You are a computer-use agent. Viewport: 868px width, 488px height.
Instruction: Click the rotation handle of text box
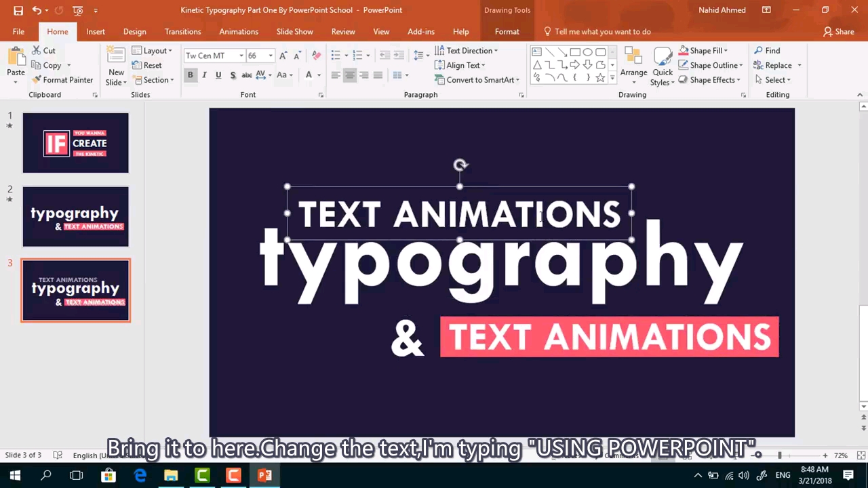[460, 165]
